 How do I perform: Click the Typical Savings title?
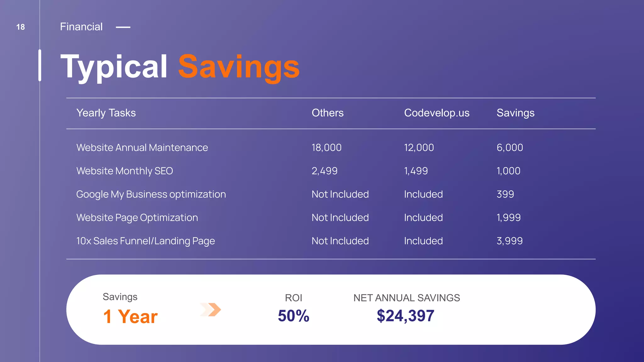(x=180, y=67)
